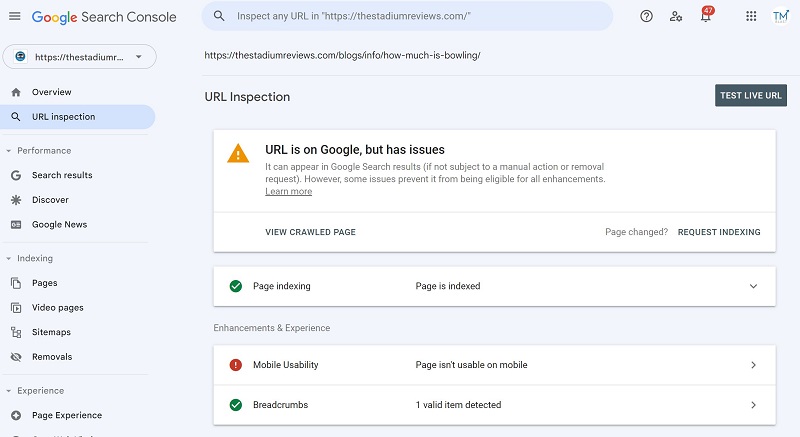Follow the Learn more link
Viewport: 800px width, 437px height.
pos(288,191)
